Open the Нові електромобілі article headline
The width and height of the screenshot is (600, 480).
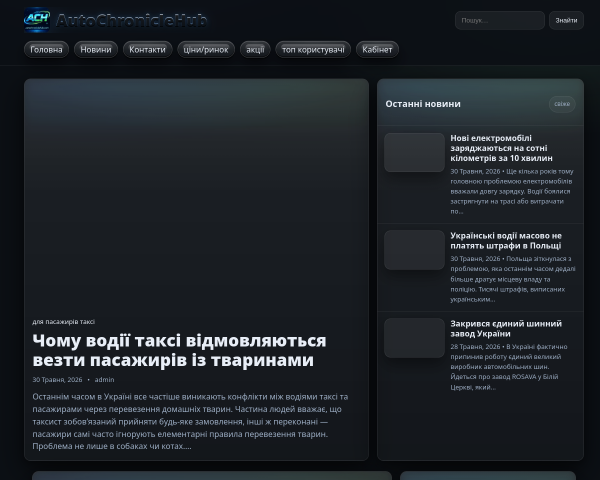[501, 148]
